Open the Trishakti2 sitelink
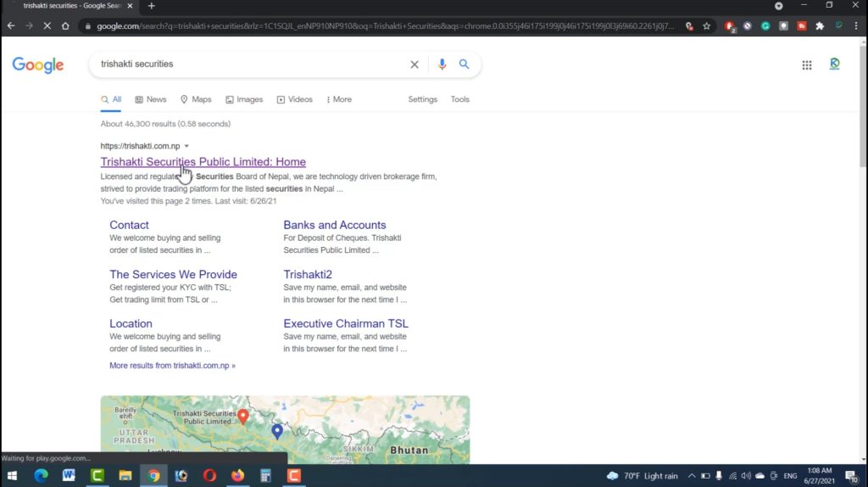Image resolution: width=868 pixels, height=487 pixels. point(308,274)
